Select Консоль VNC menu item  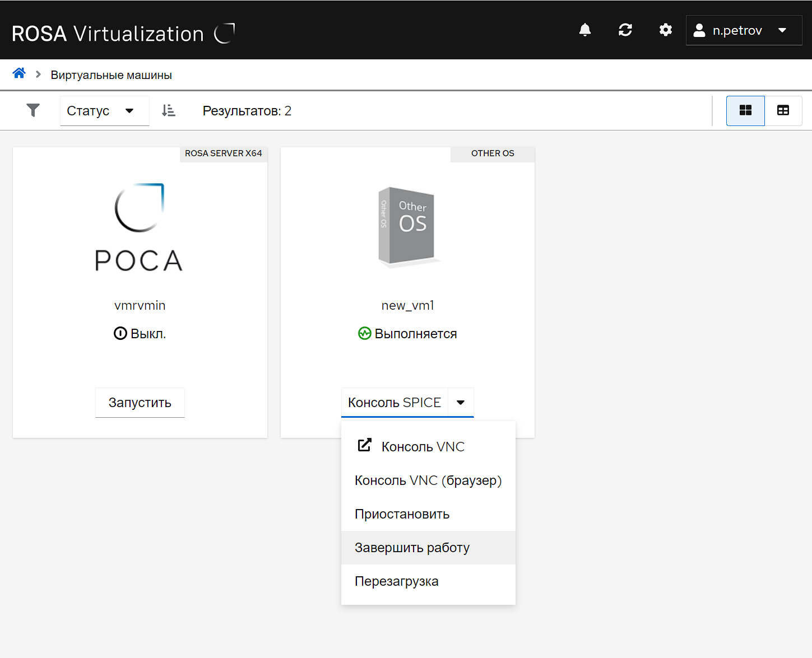coord(423,447)
